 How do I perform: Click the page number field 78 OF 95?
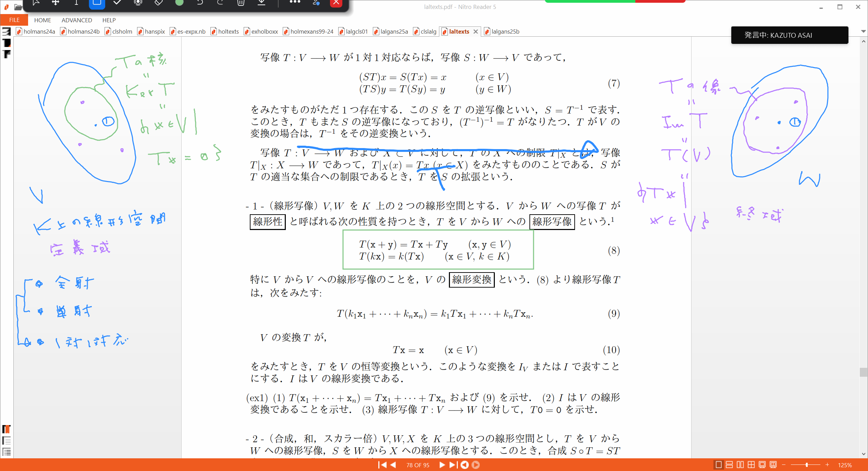(x=418, y=465)
